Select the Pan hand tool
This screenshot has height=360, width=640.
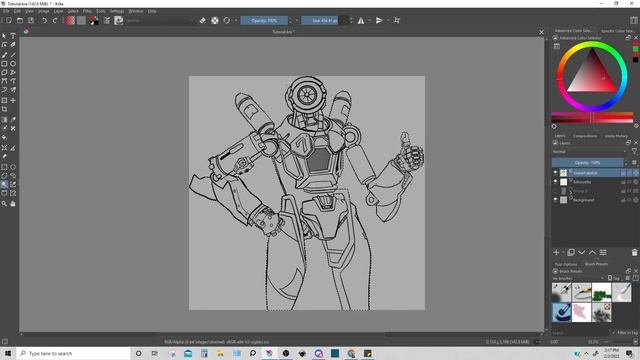tap(13, 203)
